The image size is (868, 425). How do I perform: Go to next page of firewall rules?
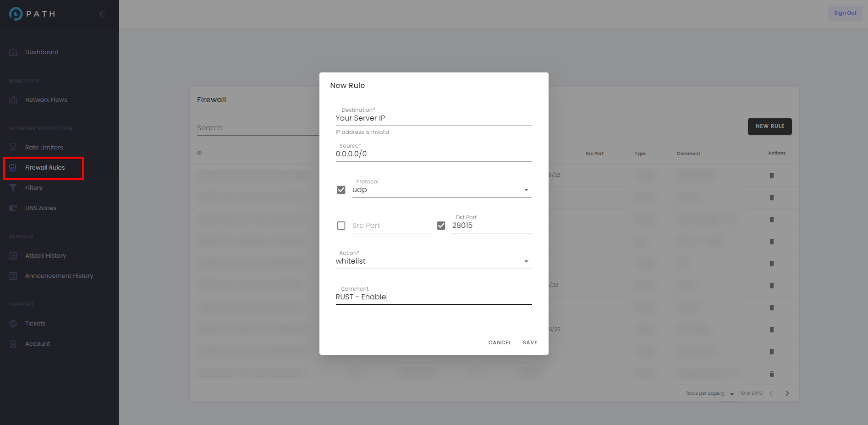tap(787, 393)
